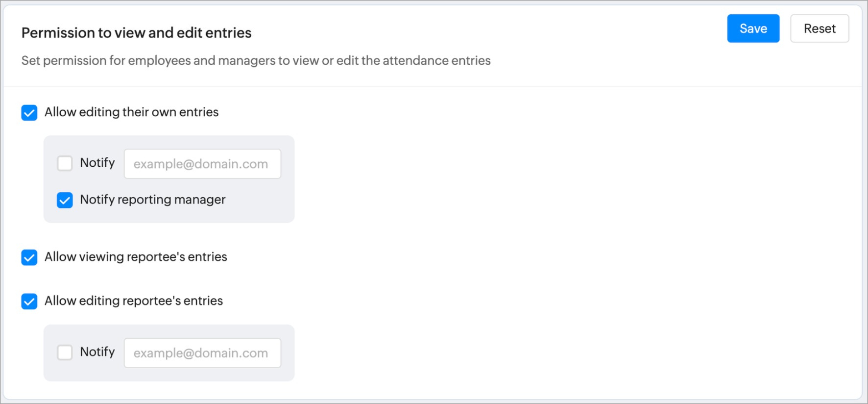Uncheck the 'Notify reporting manager' checkbox

pyautogui.click(x=65, y=200)
